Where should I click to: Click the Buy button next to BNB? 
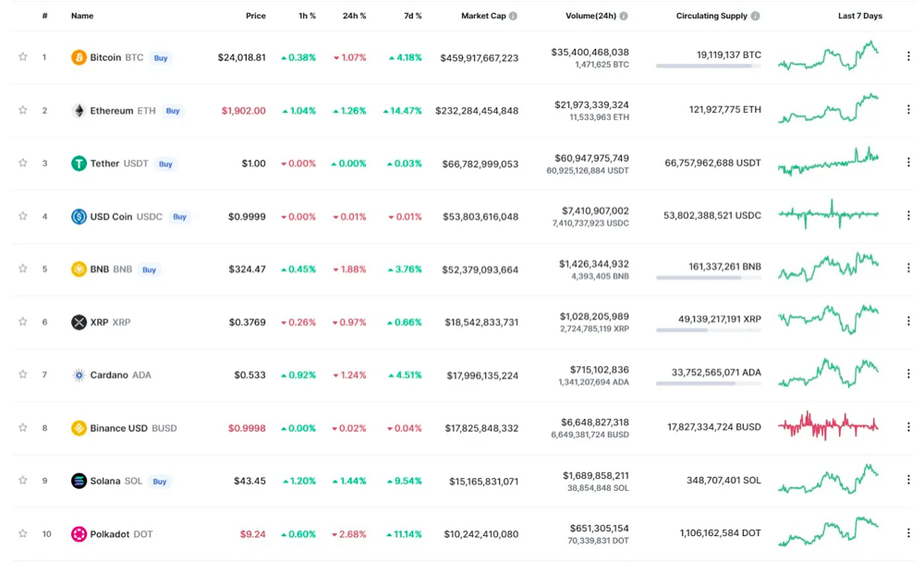click(x=149, y=270)
